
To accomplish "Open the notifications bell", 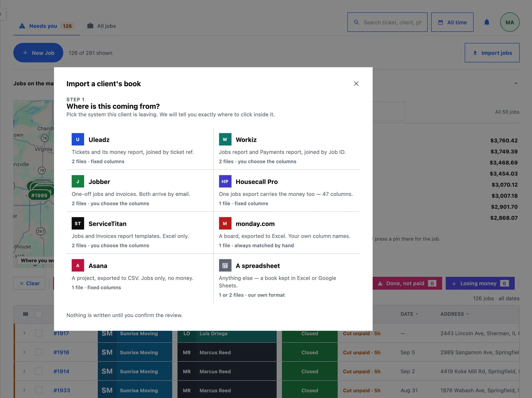I will point(487,22).
